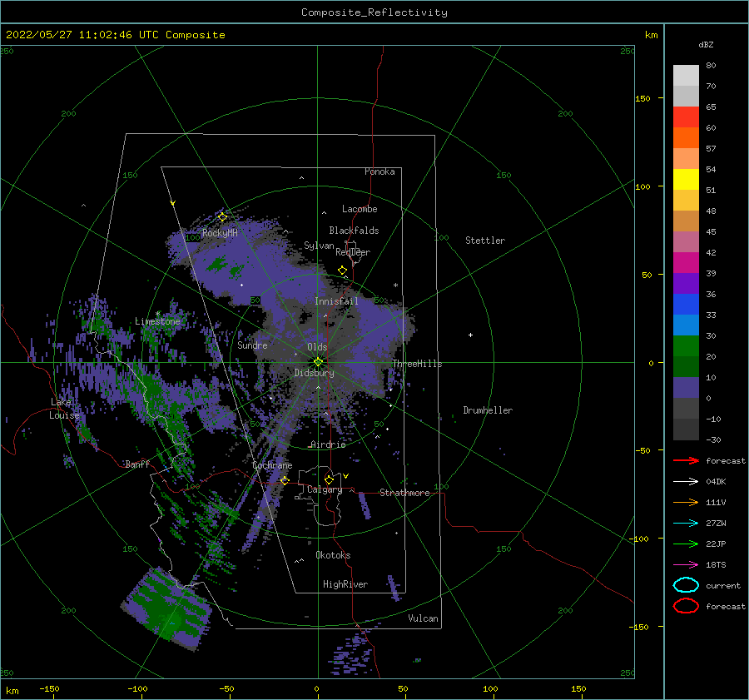Pick the blue 36-33 dBZ color swatch
The width and height of the screenshot is (749, 700).
[x=686, y=304]
